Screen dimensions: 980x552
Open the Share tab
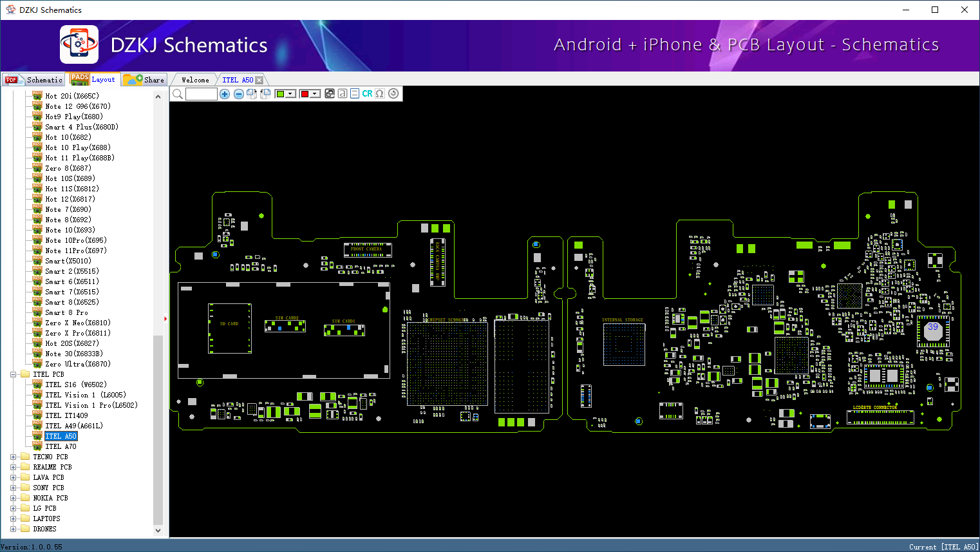tap(144, 80)
